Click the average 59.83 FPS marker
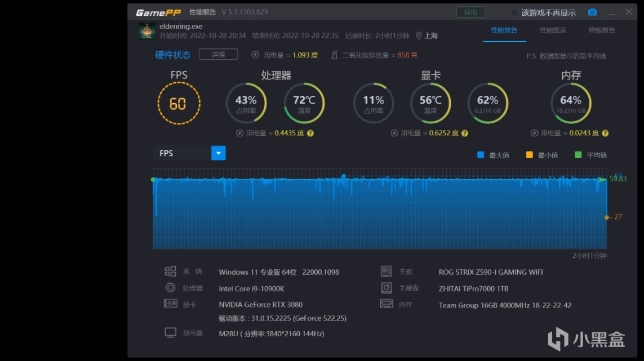Viewport: 644px width, 361px height. click(x=602, y=180)
